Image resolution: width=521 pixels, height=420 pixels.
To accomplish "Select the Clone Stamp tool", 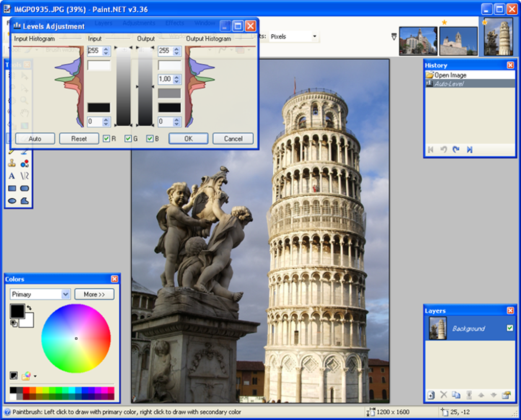I will 12,163.
